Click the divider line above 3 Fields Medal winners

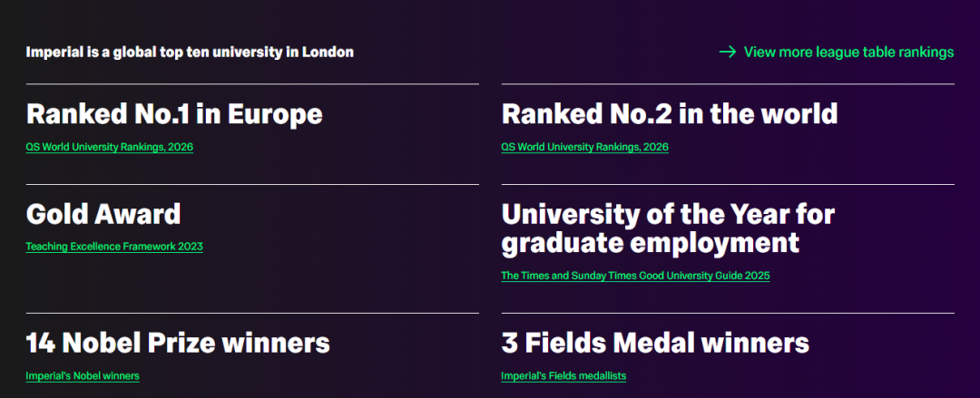(728, 313)
